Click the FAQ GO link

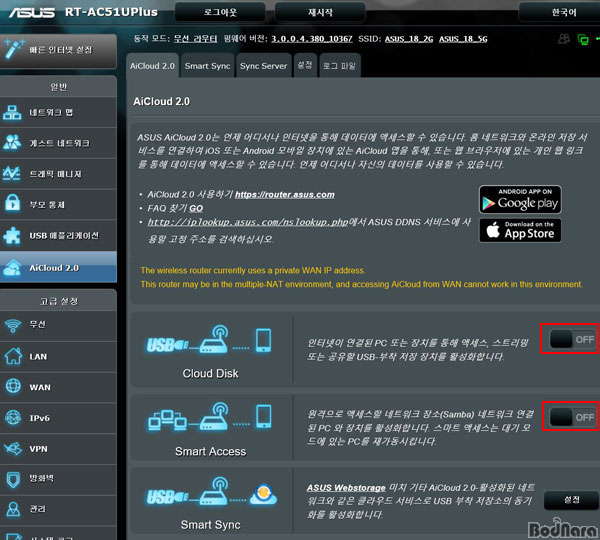(x=196, y=208)
